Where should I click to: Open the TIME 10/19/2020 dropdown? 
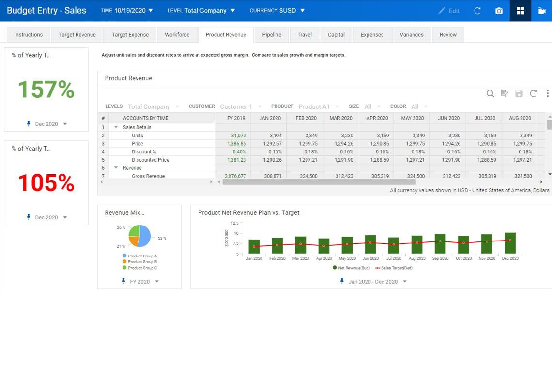[127, 10]
